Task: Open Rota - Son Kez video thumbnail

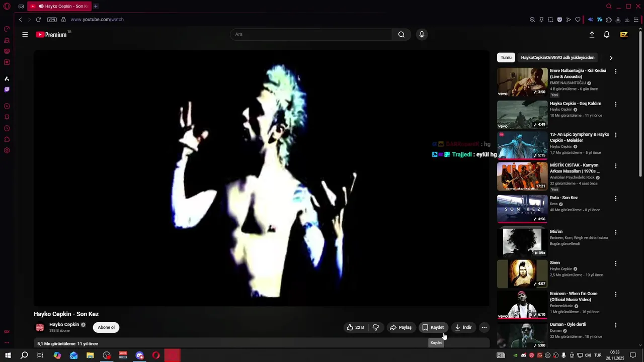Action: pyautogui.click(x=522, y=209)
